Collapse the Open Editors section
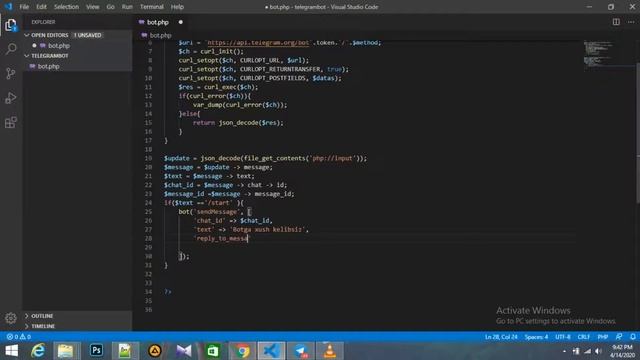The width and height of the screenshot is (640, 360). (x=27, y=35)
